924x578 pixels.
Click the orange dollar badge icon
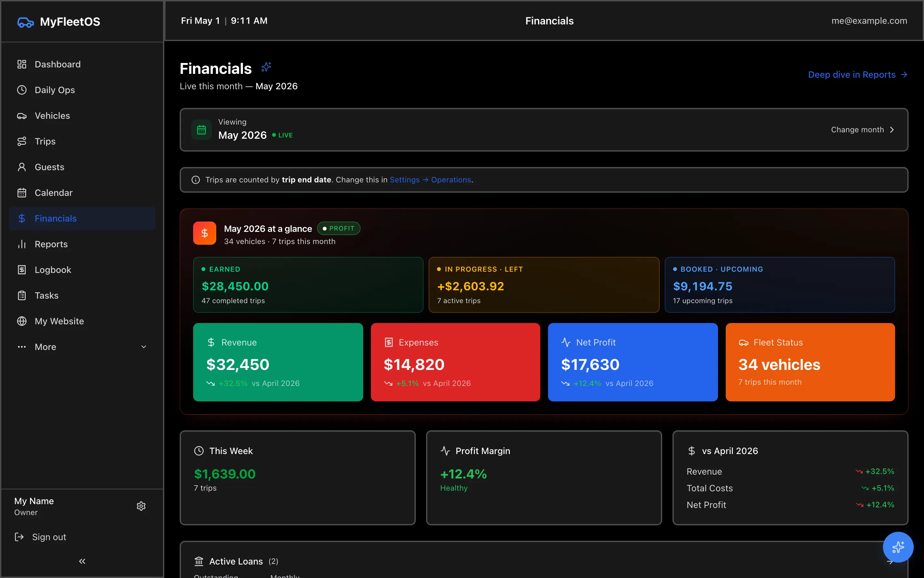click(x=205, y=233)
